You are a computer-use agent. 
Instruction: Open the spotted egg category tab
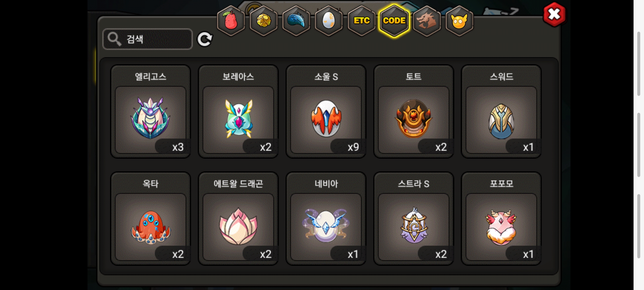(x=329, y=21)
